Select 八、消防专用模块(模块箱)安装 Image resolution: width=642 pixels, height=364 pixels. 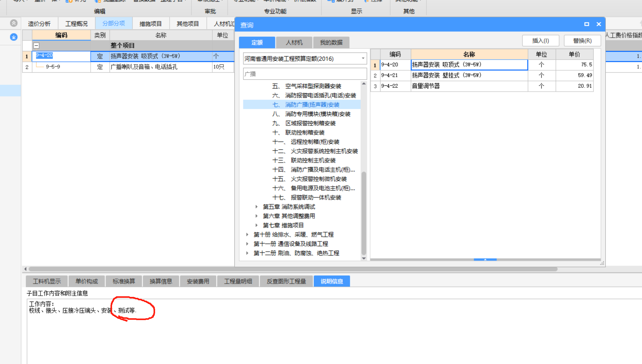pos(311,114)
